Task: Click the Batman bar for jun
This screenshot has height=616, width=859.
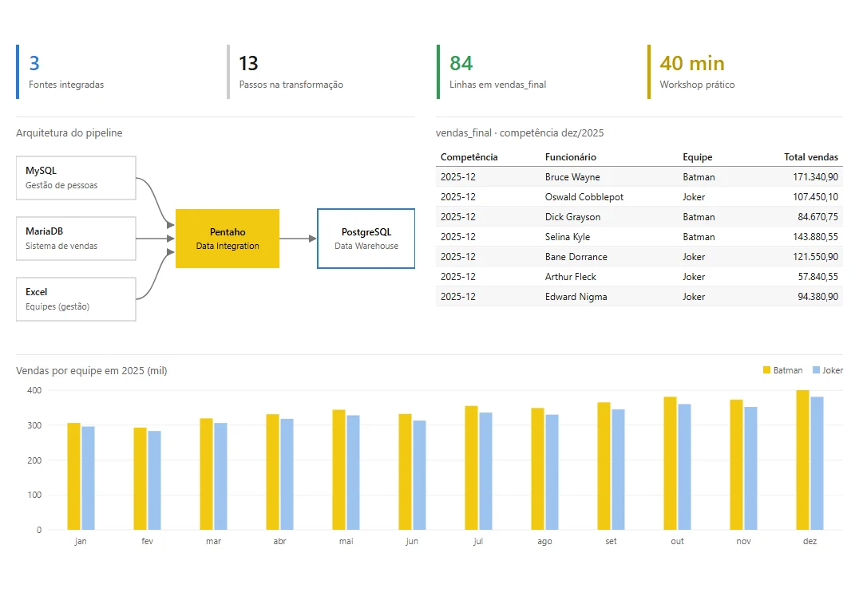Action: pyautogui.click(x=406, y=472)
